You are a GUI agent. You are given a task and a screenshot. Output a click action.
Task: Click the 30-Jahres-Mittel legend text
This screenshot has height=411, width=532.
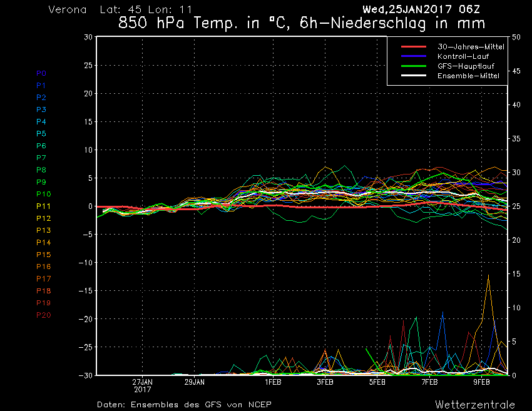(x=471, y=47)
